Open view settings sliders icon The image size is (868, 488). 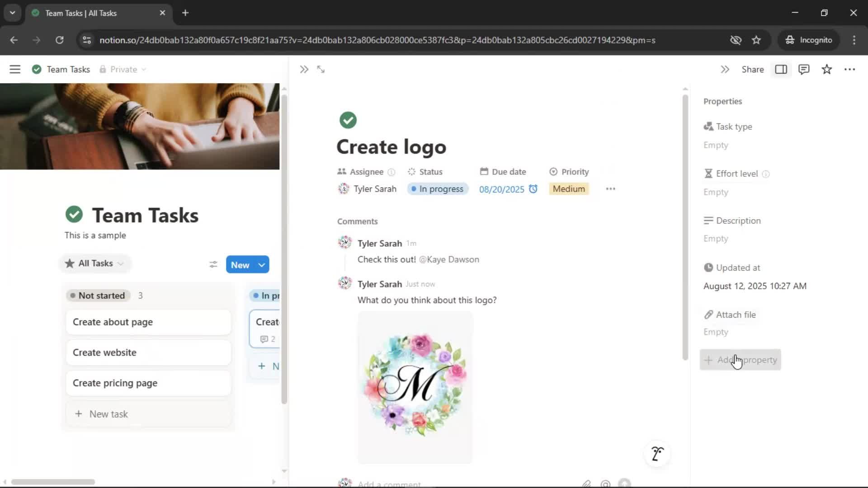[x=213, y=264]
